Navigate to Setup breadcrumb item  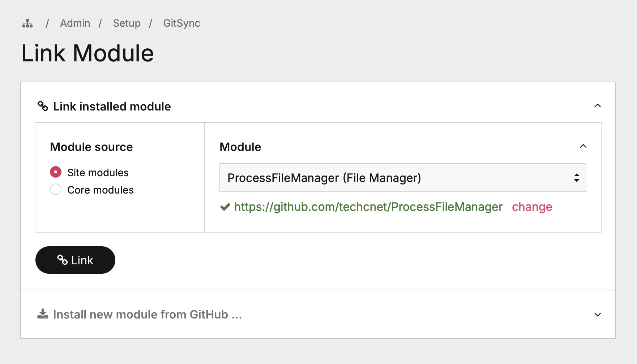coord(127,23)
